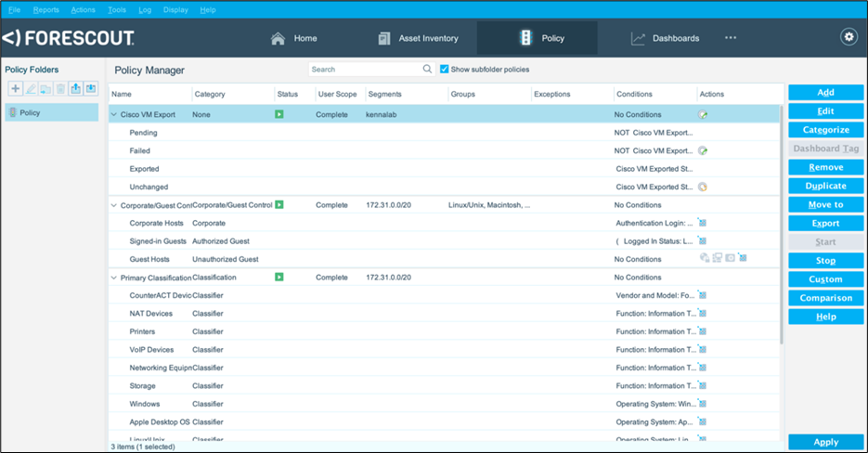This screenshot has height=453, width=868.
Task: Click the export folder icon
Action: 76,88
